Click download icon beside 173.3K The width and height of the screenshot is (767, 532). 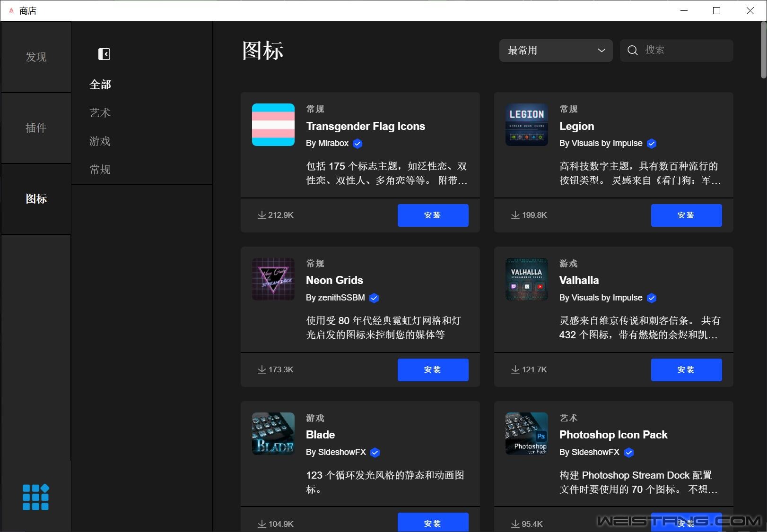[261, 369]
